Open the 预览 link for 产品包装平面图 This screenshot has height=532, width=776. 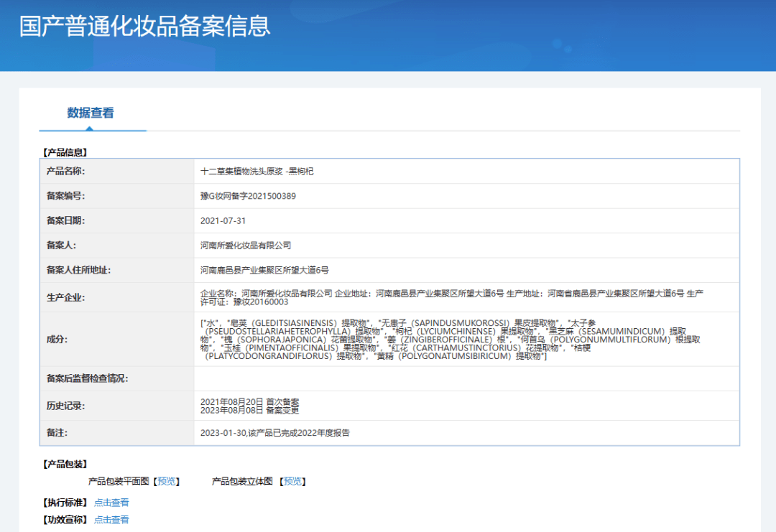coord(168,481)
